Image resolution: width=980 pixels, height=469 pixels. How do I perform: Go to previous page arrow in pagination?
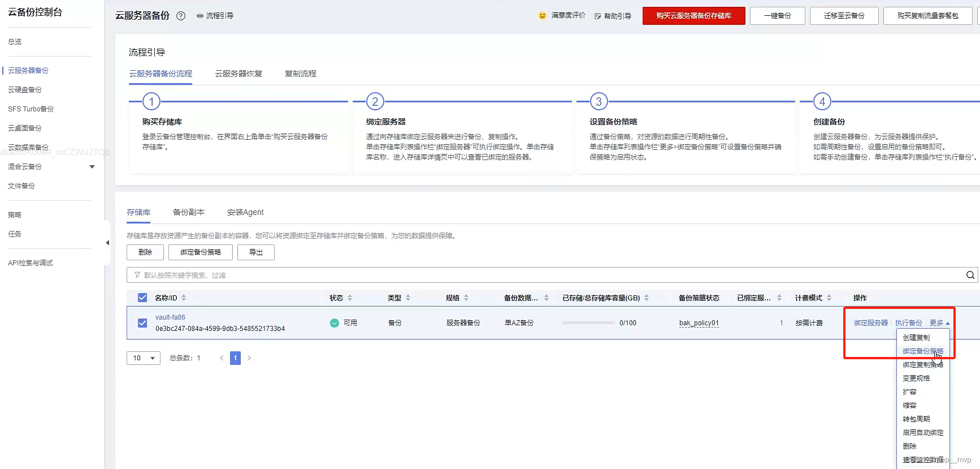[x=222, y=358]
